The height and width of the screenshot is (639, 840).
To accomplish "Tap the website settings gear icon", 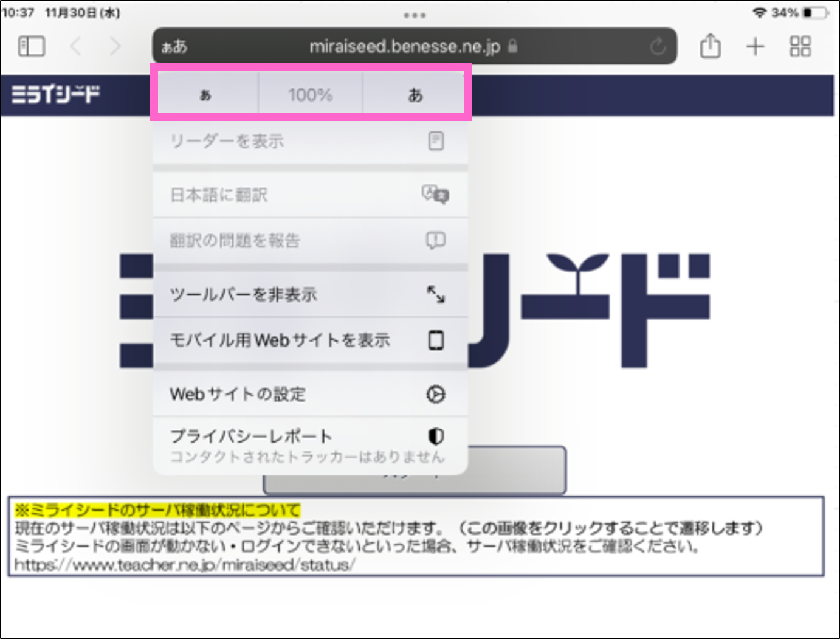I will tap(435, 394).
